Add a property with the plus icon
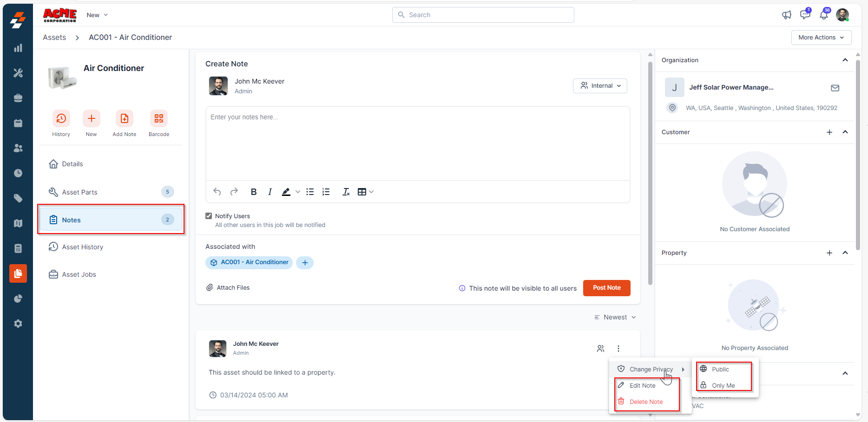Image resolution: width=868 pixels, height=422 pixels. point(829,253)
